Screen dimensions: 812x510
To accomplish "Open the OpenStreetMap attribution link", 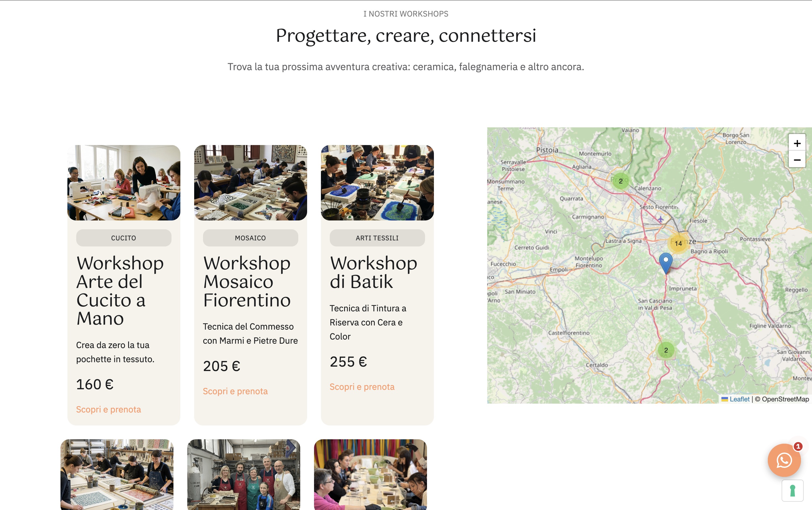I will coord(785,399).
